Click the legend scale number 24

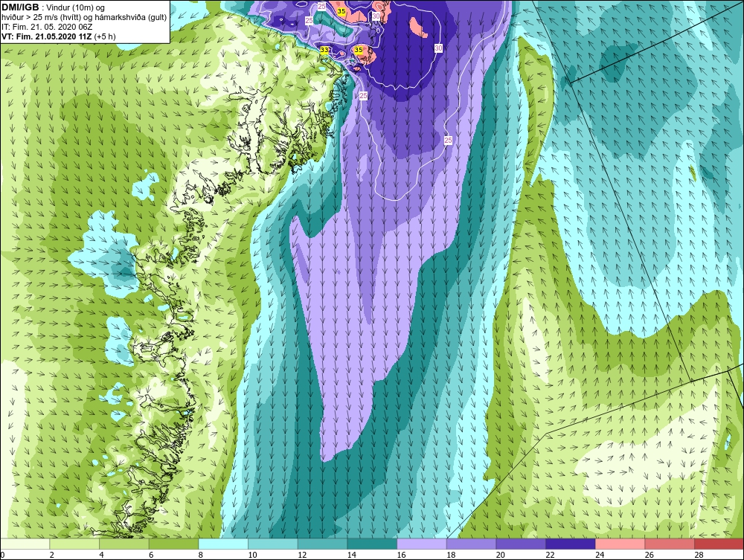click(x=599, y=555)
